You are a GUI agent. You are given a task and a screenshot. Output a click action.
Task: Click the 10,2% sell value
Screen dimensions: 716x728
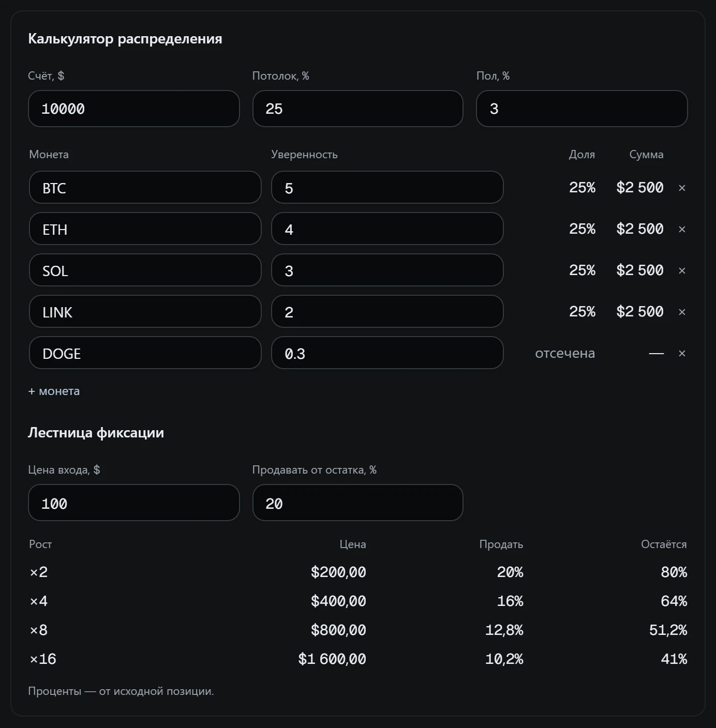pyautogui.click(x=504, y=659)
